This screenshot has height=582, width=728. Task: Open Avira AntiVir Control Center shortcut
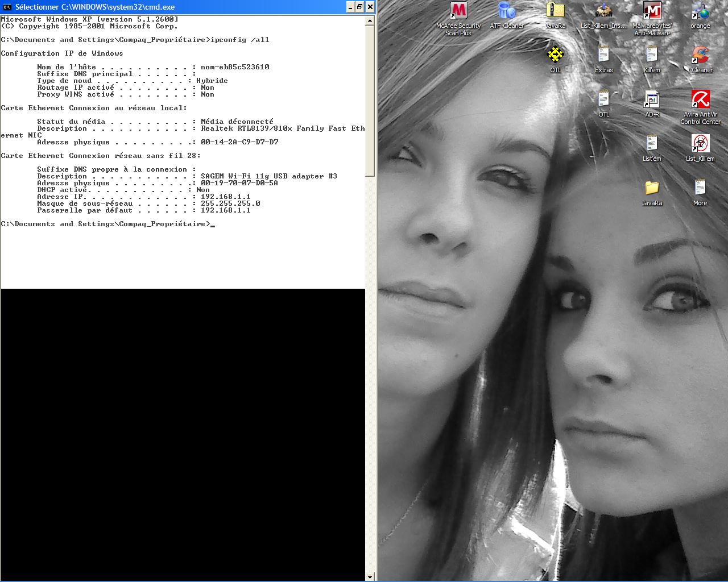coord(700,99)
